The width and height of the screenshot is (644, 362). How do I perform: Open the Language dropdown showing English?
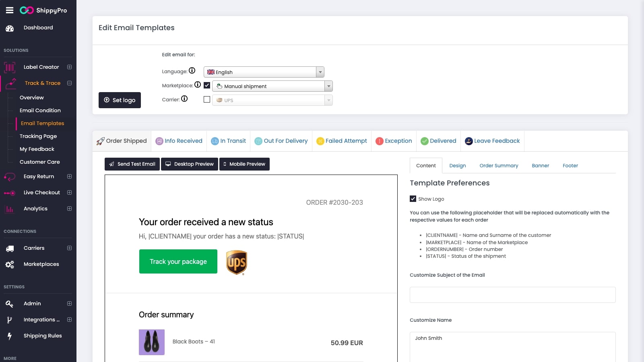264,72
